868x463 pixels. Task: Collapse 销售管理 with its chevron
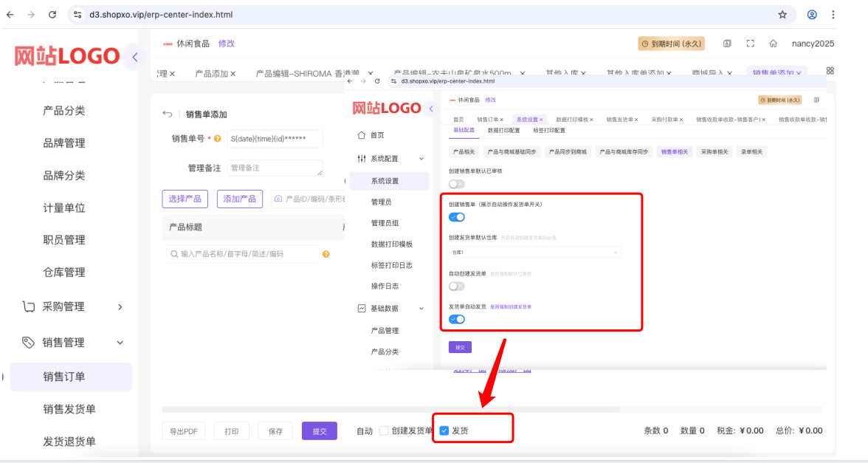[x=120, y=343]
